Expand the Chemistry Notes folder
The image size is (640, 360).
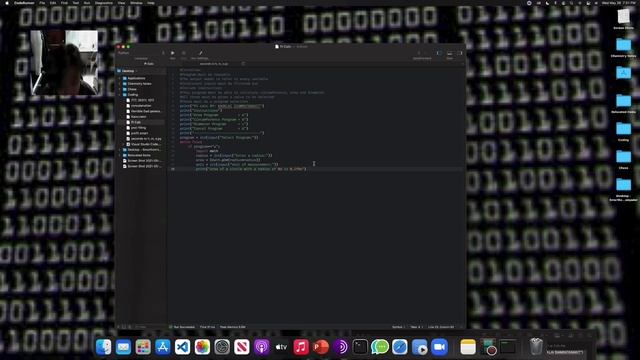tap(120, 84)
